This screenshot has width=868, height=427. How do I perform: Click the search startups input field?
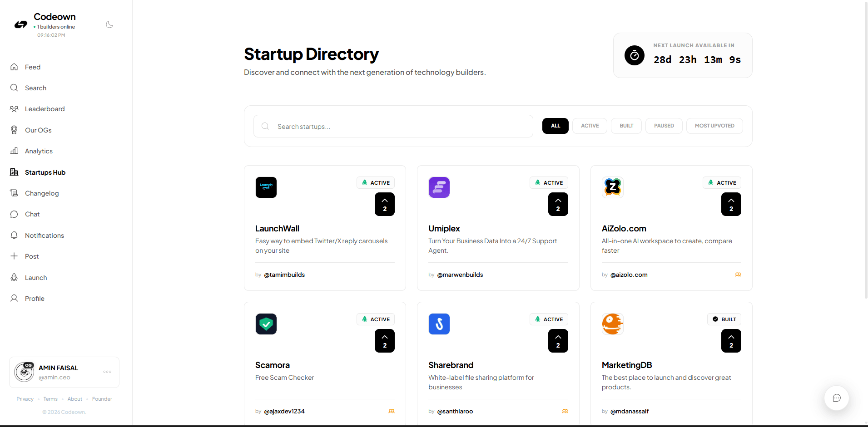[x=393, y=126]
